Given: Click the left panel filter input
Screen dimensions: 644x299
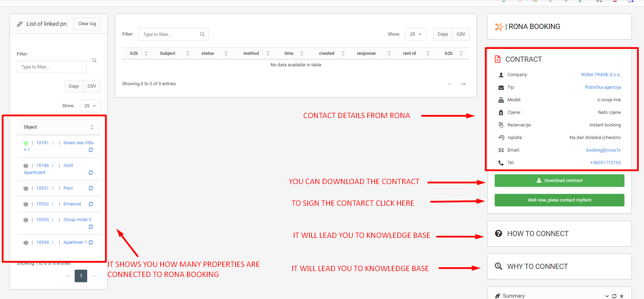Looking at the screenshot, I should coord(52,67).
